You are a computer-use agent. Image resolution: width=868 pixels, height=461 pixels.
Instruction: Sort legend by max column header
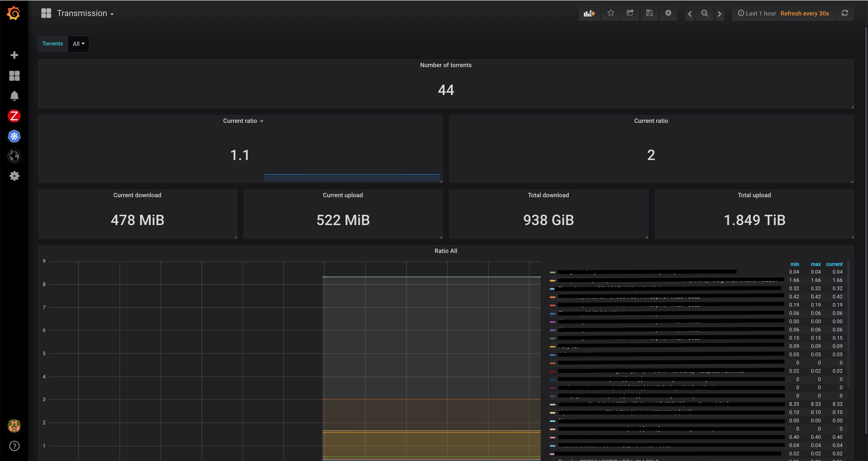point(816,264)
